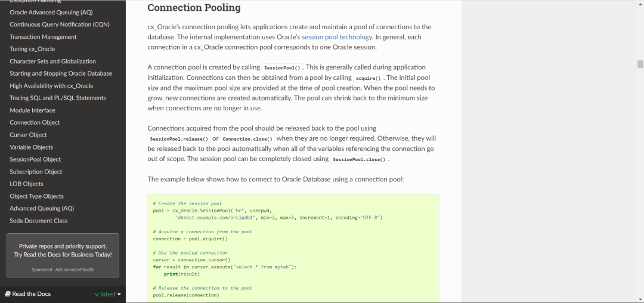Click the SessionPool.close() code reference
The width and height of the screenshot is (644, 303).
[359, 159]
